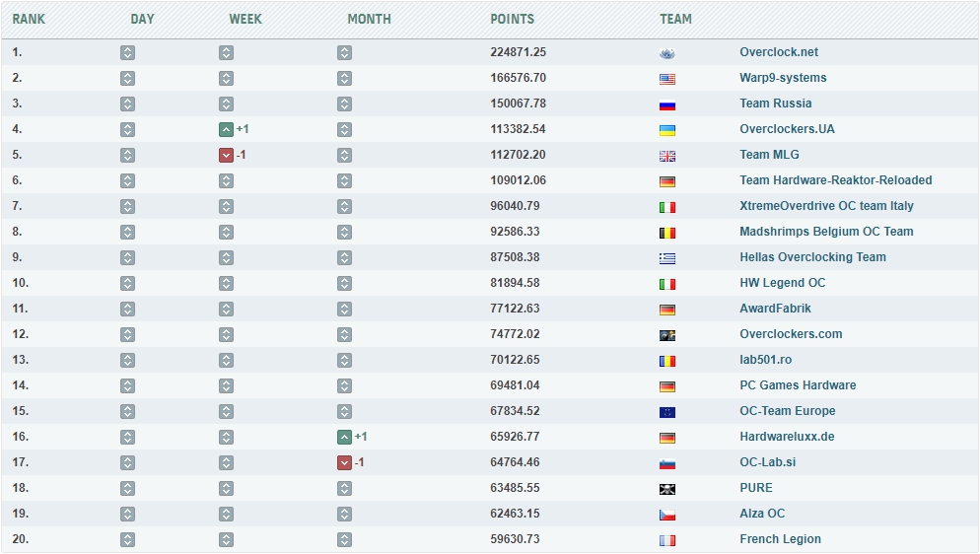
Task: Click the green up arrow beside Overclockers.UA
Action: pyautogui.click(x=226, y=129)
